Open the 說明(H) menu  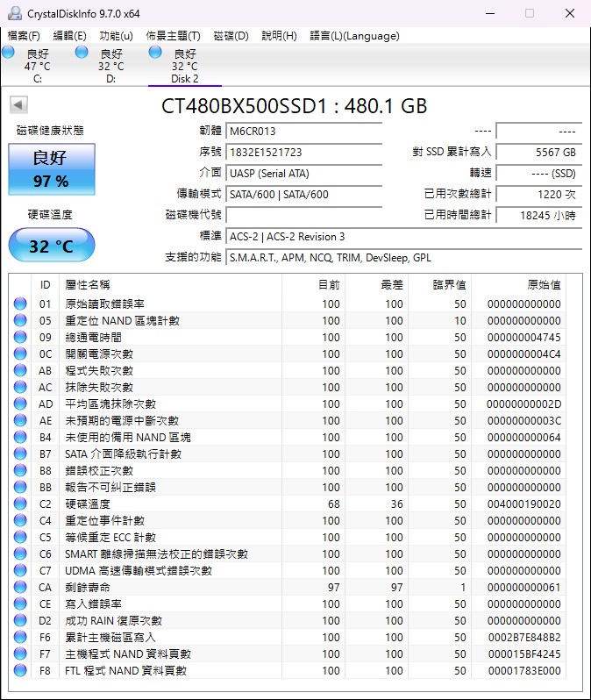pos(279,36)
